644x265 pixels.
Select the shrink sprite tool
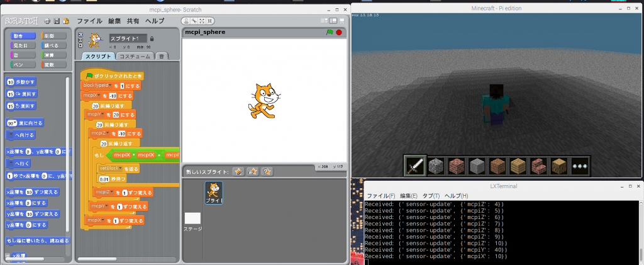tap(209, 21)
